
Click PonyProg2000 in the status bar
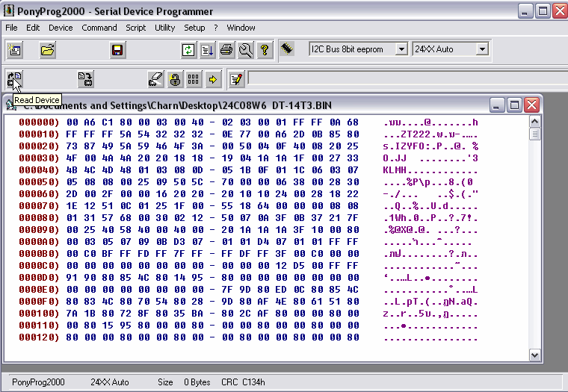click(x=38, y=382)
